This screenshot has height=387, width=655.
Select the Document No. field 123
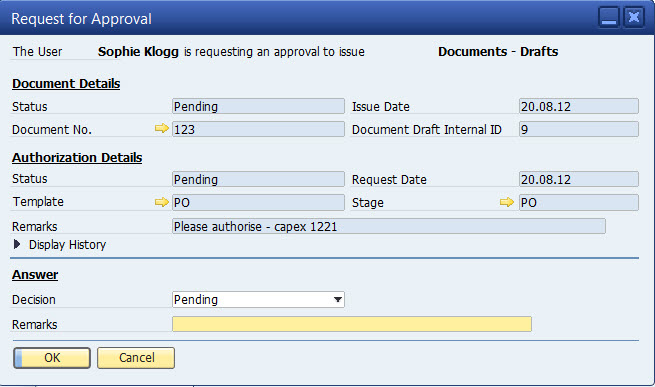coord(258,129)
